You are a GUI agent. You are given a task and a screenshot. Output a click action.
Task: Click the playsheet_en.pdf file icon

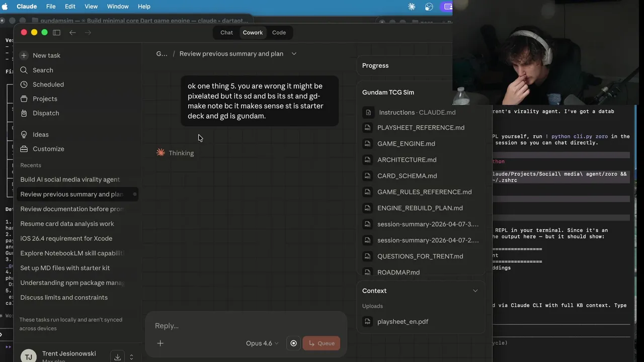tap(367, 322)
